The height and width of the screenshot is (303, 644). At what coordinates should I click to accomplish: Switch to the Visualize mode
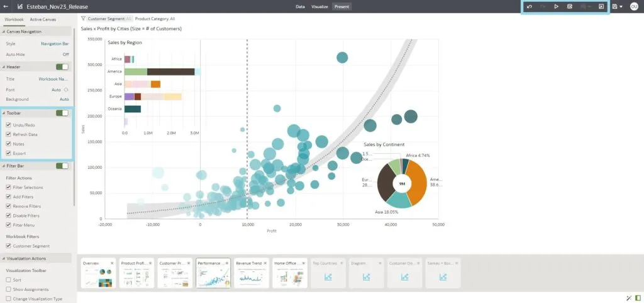coord(321,6)
